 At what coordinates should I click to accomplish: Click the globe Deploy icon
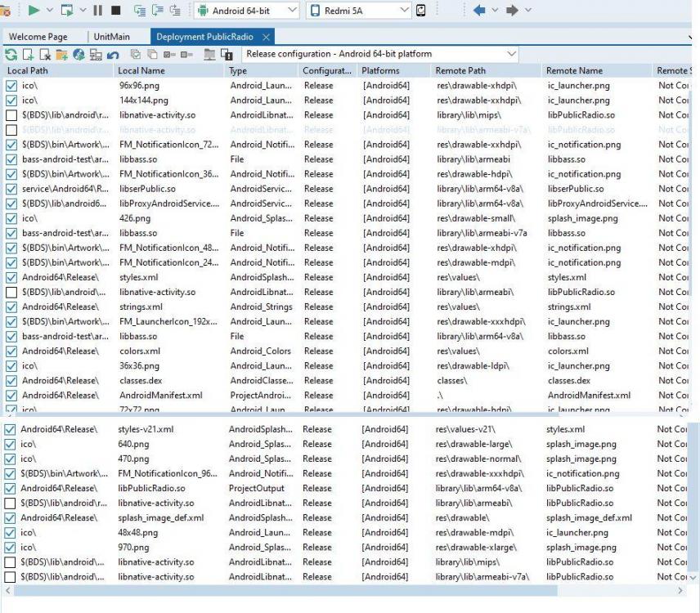79,55
